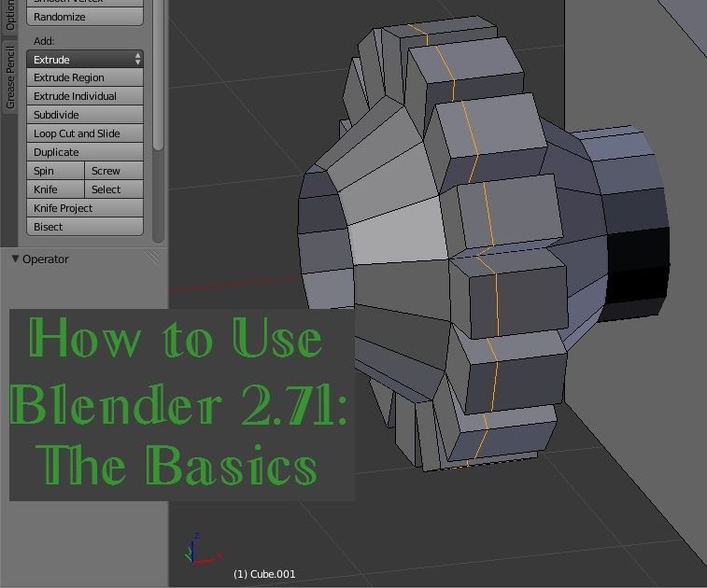Choose the Screw tool

point(114,171)
